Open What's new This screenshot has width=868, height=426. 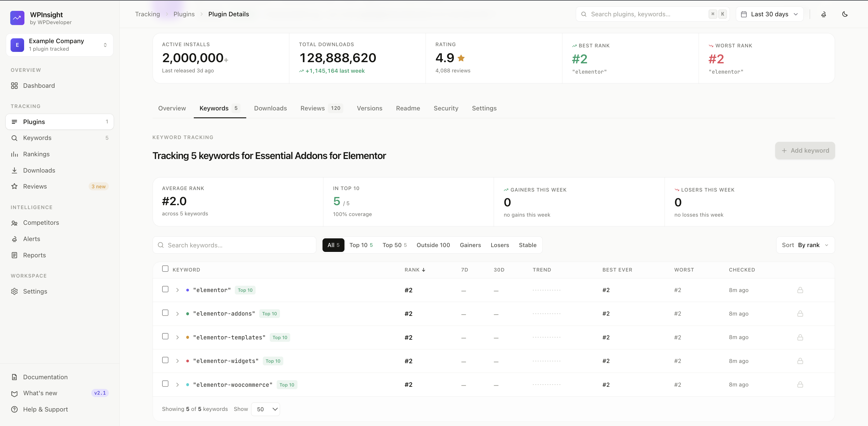click(x=60, y=393)
